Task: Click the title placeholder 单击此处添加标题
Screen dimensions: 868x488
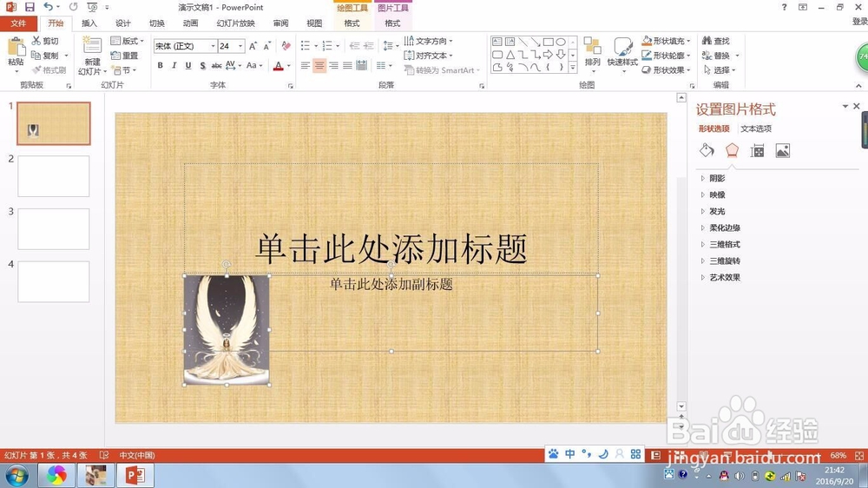Action: 391,248
